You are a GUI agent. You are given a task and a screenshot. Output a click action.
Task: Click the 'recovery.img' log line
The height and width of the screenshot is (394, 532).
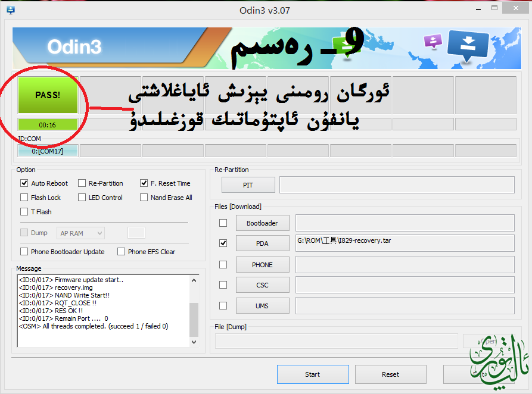pos(55,287)
